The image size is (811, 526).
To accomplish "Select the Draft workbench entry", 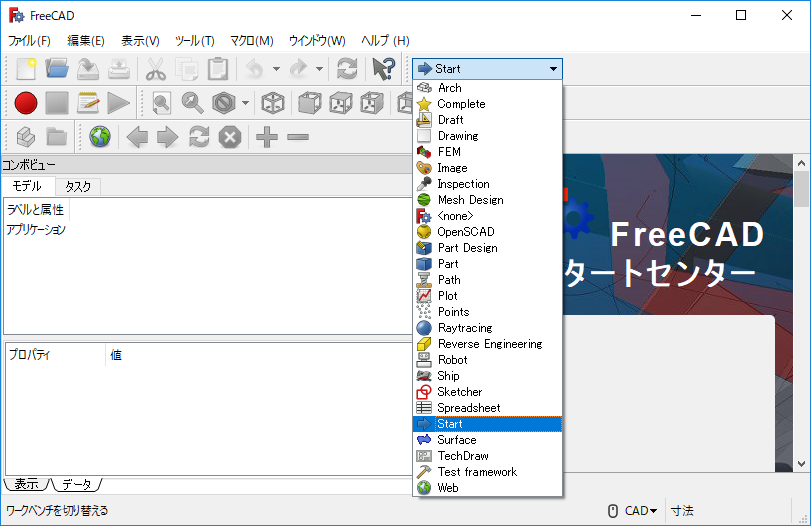I will pyautogui.click(x=487, y=120).
